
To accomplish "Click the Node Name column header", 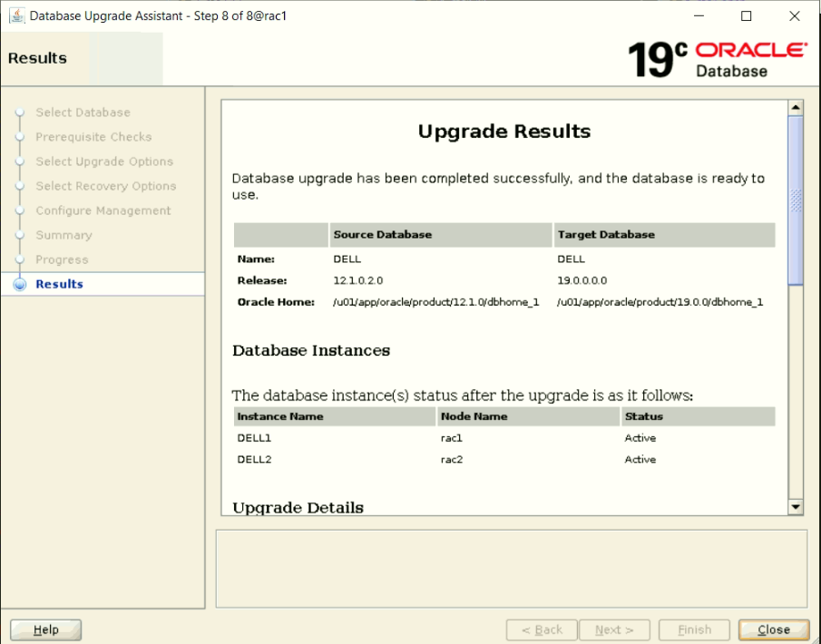I will [528, 416].
